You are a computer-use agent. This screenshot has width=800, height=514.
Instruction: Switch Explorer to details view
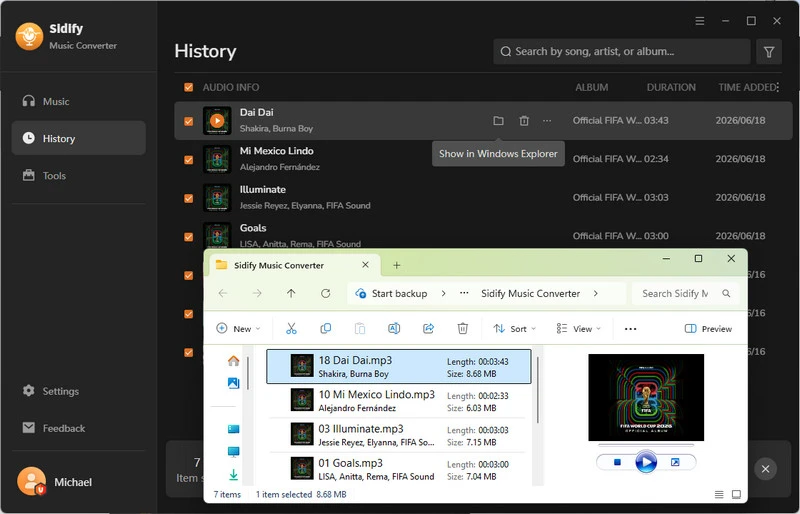[719, 494]
